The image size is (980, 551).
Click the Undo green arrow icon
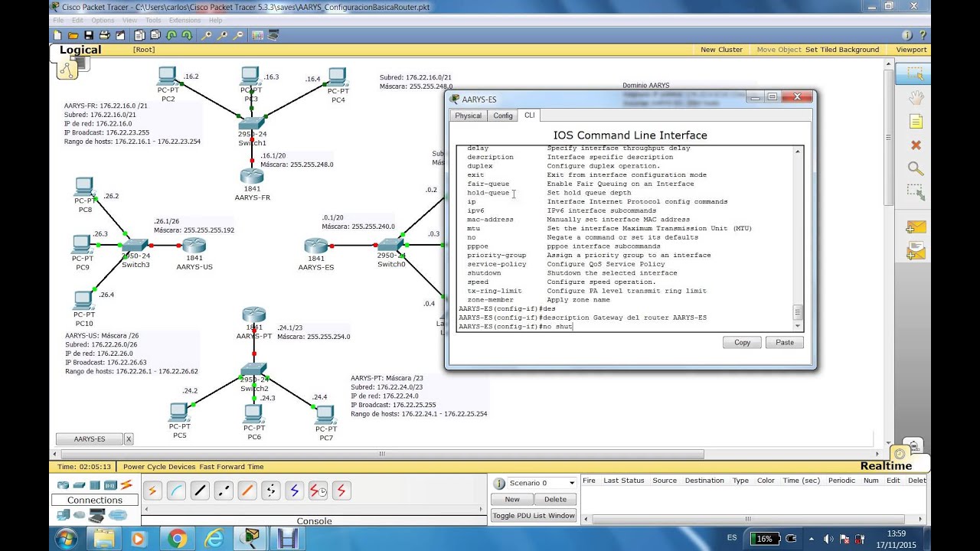[x=171, y=35]
